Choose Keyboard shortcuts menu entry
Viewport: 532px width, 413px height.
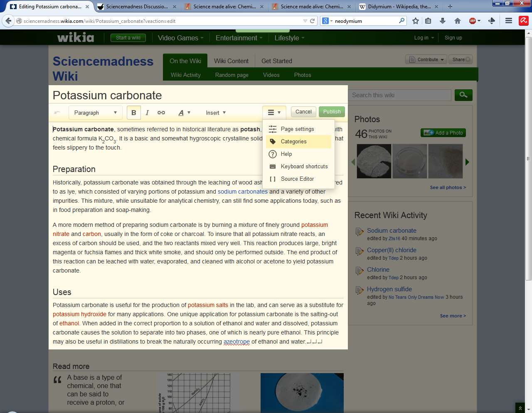pyautogui.click(x=304, y=167)
